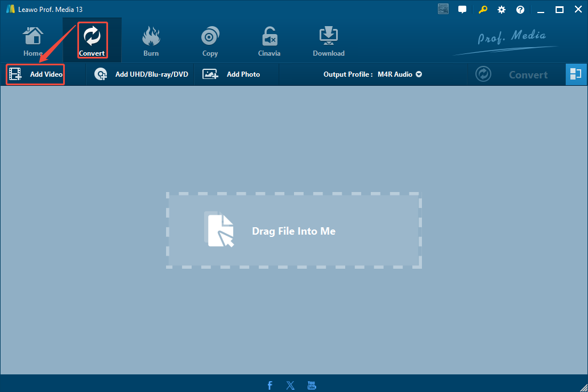This screenshot has height=392, width=588.
Task: Click the Home icon
Action: pos(32,35)
